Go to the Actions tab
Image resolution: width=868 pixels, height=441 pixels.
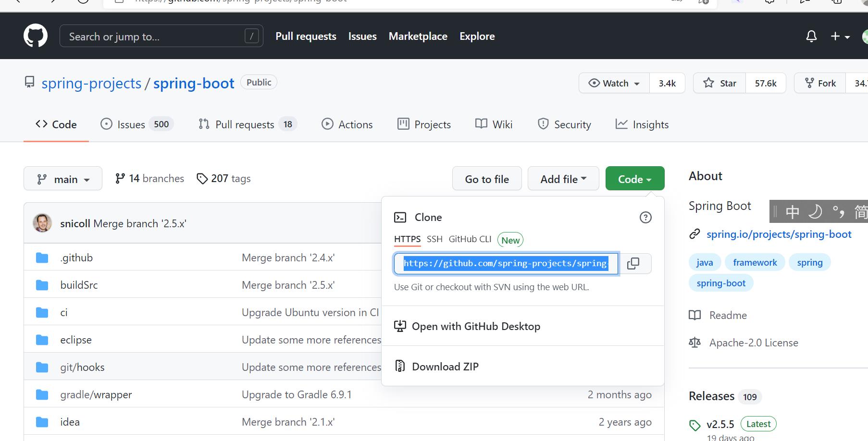[347, 124]
